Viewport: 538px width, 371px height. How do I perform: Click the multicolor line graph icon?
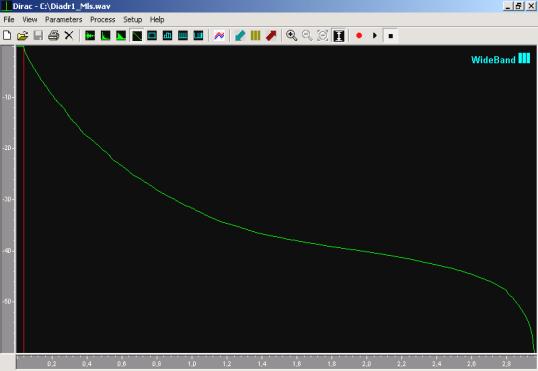(219, 35)
